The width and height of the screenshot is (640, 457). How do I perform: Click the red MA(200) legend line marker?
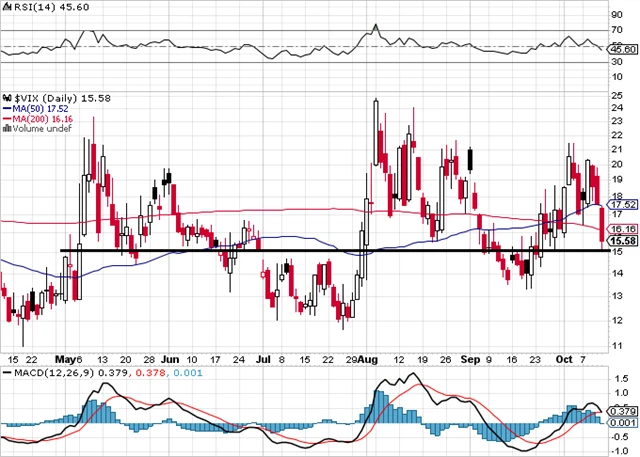(6, 118)
